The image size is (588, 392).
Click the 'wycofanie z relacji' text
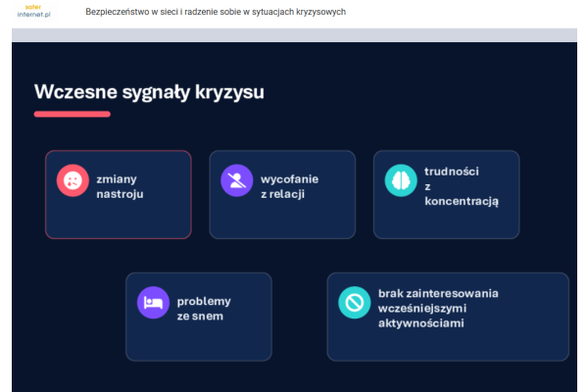(x=289, y=186)
